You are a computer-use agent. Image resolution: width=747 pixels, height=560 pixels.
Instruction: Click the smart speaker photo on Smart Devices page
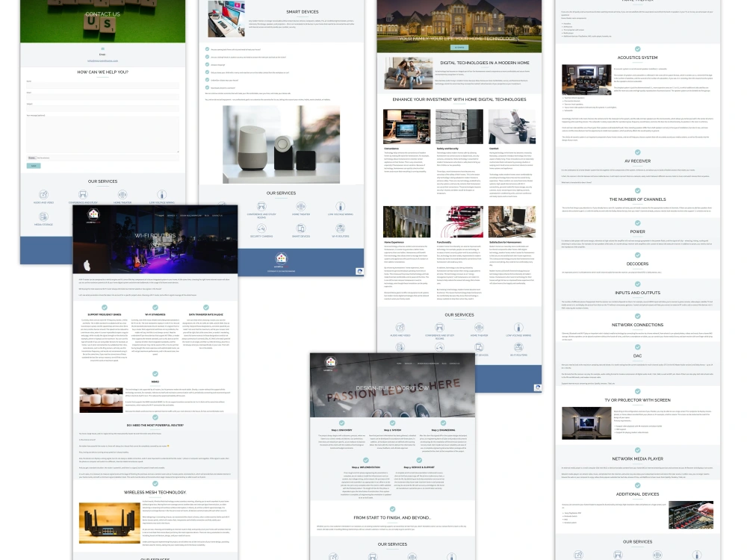tap(281, 144)
